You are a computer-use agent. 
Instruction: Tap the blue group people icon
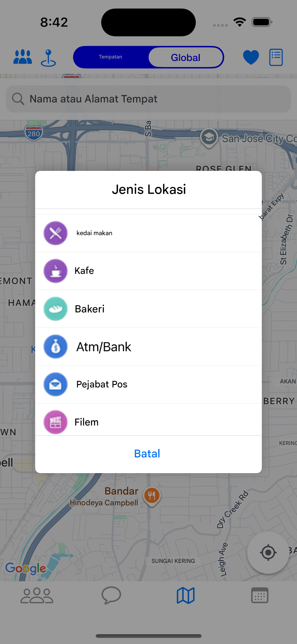click(x=23, y=57)
